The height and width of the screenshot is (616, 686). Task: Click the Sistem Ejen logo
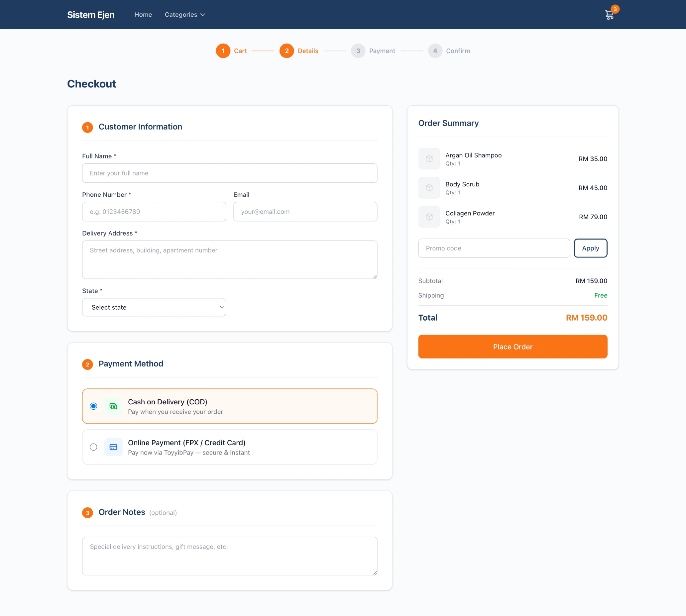[91, 15]
